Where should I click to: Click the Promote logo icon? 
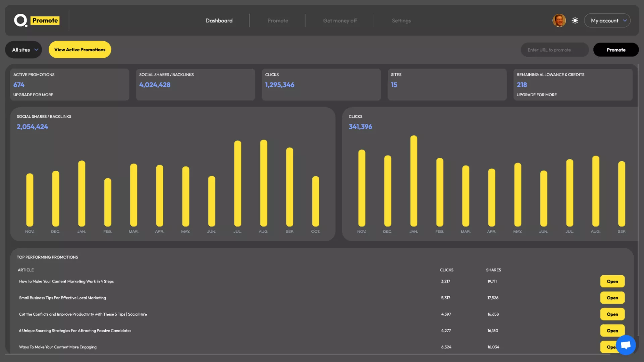(21, 20)
